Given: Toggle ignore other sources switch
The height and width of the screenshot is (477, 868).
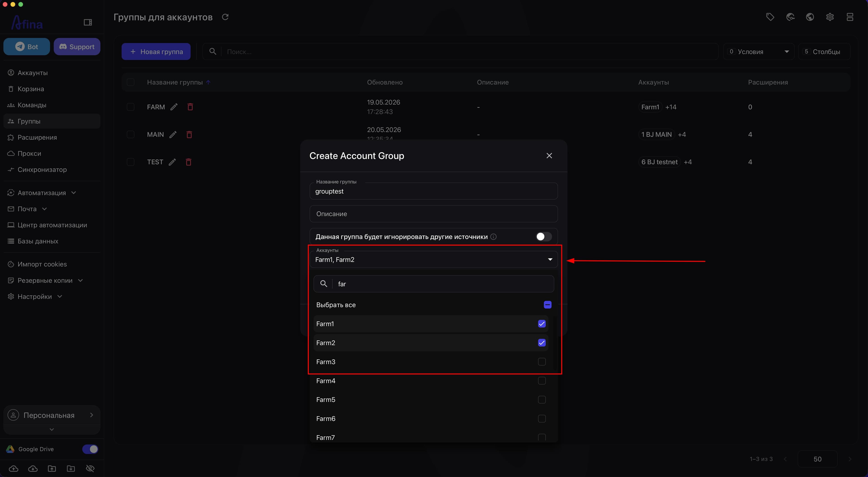Looking at the screenshot, I should (x=543, y=237).
